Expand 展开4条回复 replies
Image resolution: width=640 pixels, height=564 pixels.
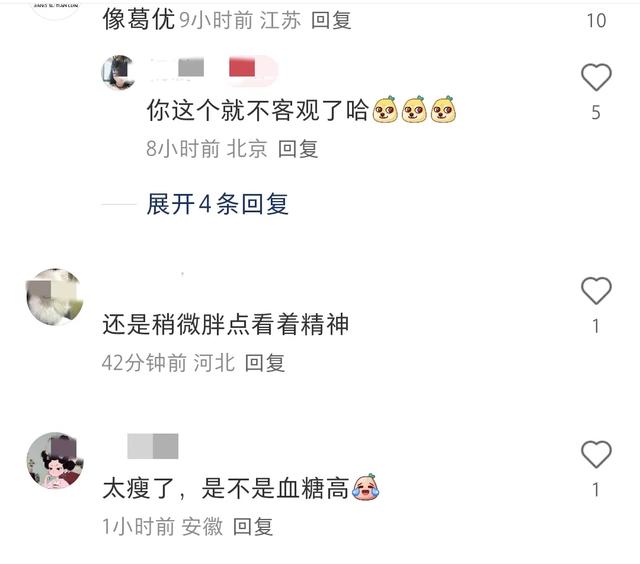[217, 204]
